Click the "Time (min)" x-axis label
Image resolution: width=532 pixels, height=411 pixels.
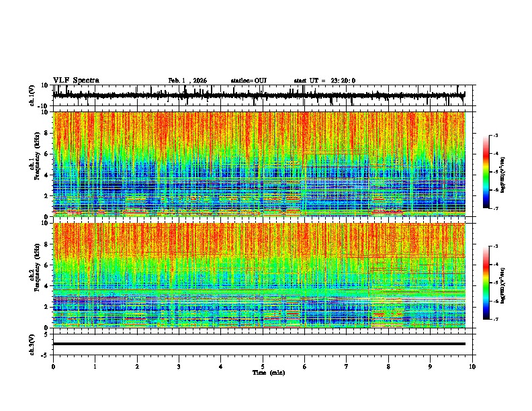[x=269, y=373]
